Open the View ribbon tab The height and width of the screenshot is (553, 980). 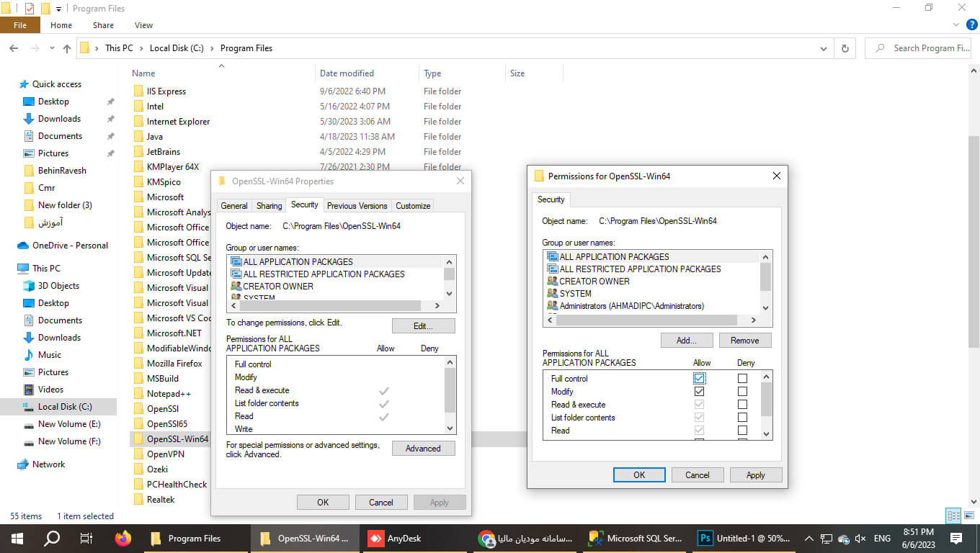coord(143,25)
